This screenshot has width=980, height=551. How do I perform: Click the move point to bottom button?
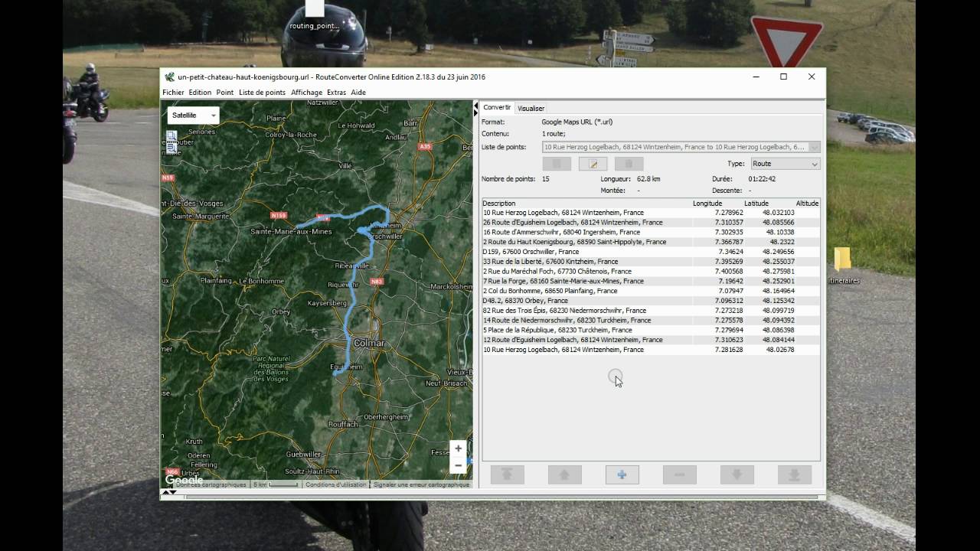click(x=794, y=474)
